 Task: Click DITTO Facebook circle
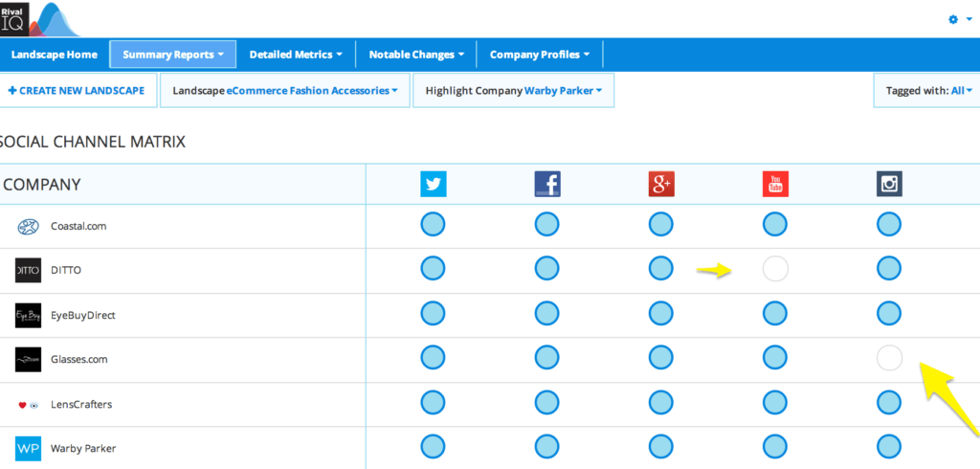coord(546,269)
